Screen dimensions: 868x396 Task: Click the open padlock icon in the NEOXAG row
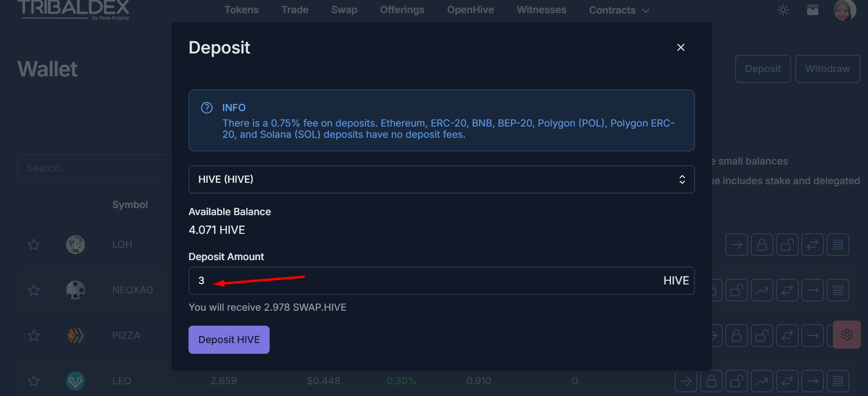coord(737,290)
